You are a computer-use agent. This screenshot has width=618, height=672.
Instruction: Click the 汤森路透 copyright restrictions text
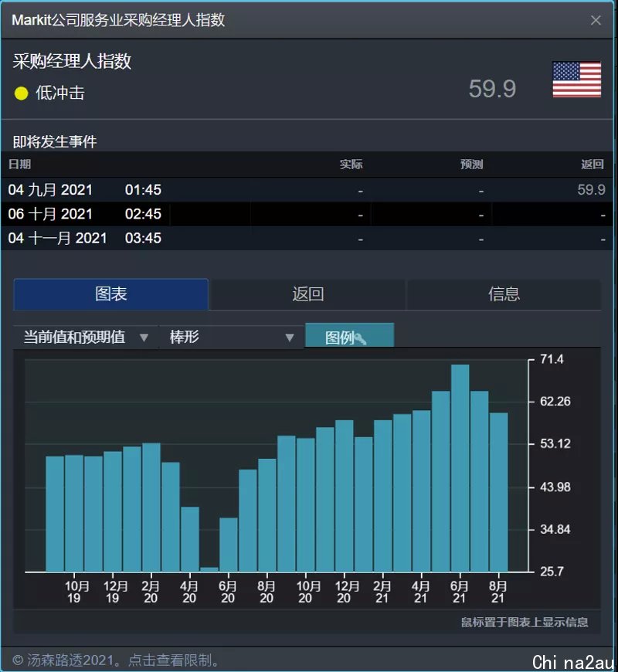pyautogui.click(x=116, y=660)
